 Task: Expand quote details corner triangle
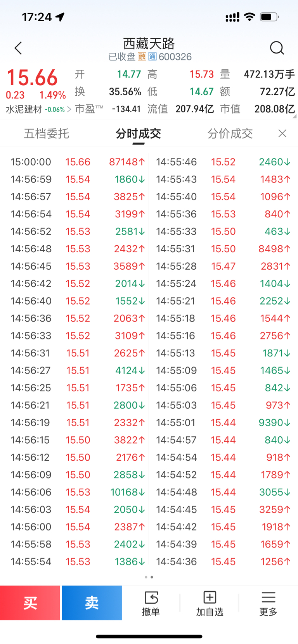[x=294, y=116]
